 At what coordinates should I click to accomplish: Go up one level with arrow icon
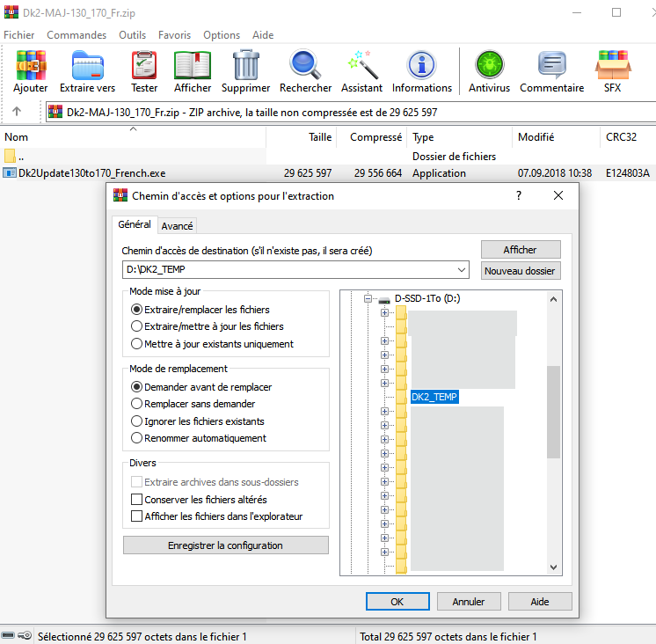tap(17, 112)
